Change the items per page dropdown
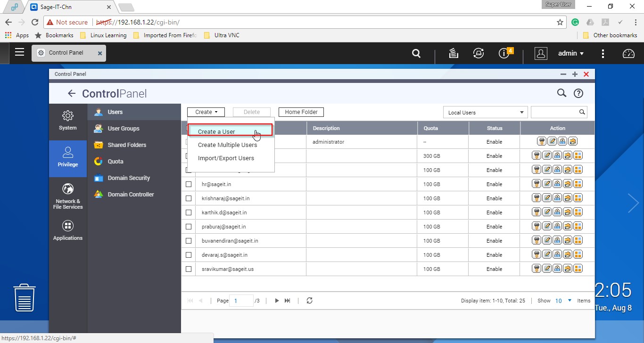 tap(563, 301)
